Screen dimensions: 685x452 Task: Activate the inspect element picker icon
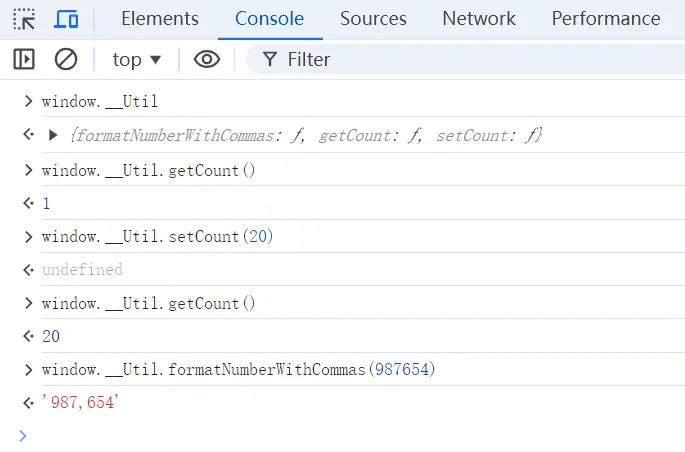[24, 19]
